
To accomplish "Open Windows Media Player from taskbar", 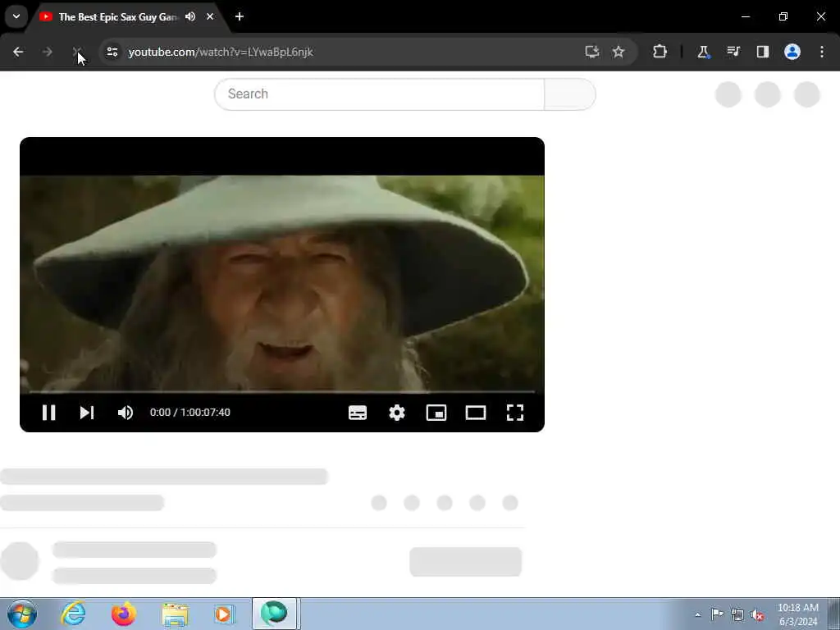I will [225, 614].
